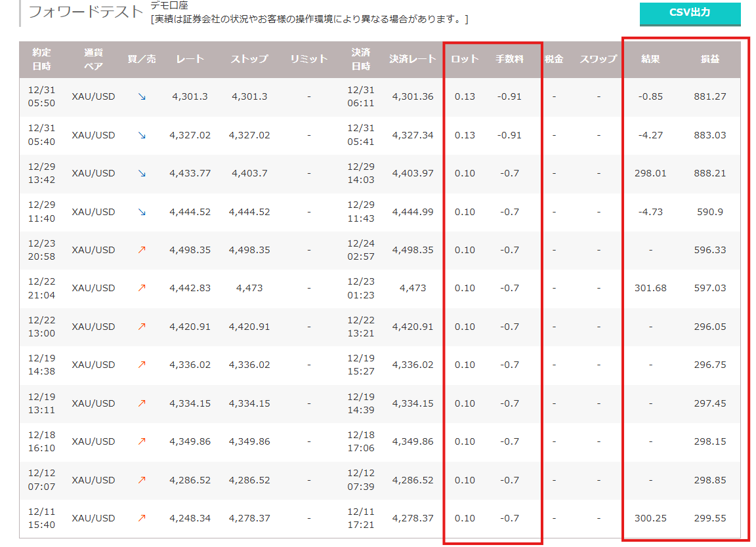Screen dimensions: 756x547
Task: Click the 約定日時 column header
Action: 41,59
